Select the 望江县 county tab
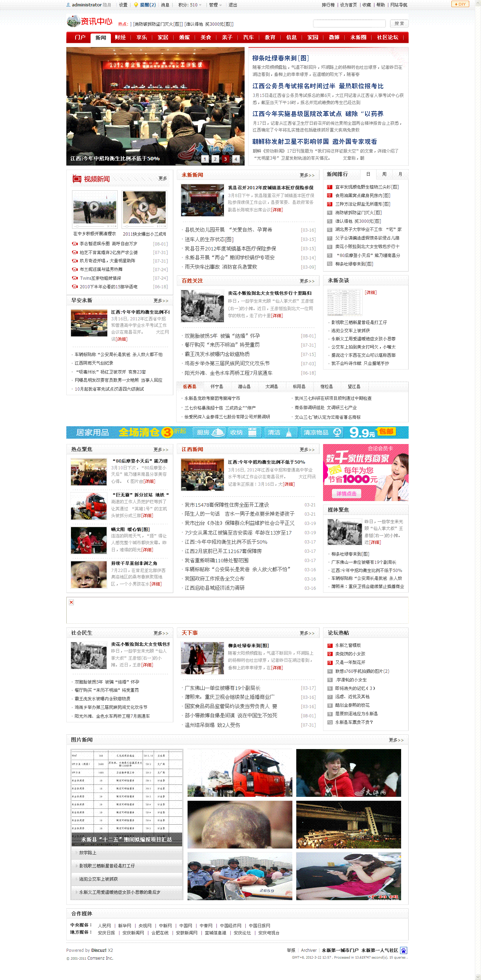The image size is (481, 980). pos(354,387)
